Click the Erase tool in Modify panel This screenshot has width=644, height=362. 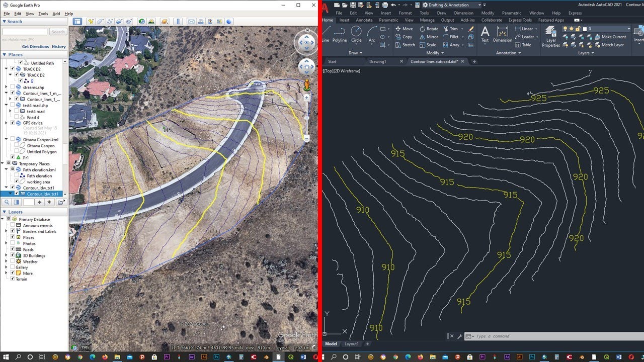click(x=471, y=29)
